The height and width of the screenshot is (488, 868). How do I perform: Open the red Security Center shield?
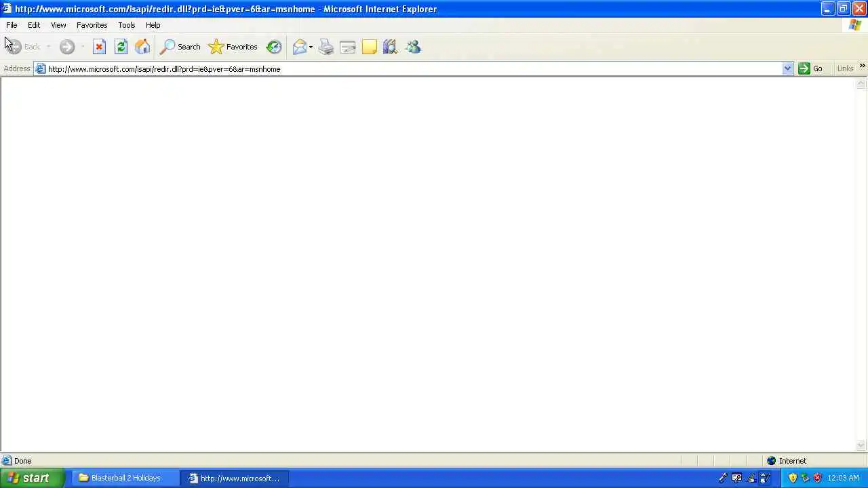coord(817,478)
